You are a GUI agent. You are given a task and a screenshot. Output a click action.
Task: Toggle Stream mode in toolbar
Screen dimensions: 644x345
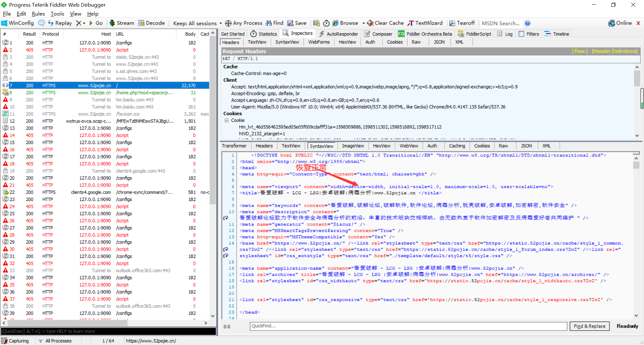122,23
